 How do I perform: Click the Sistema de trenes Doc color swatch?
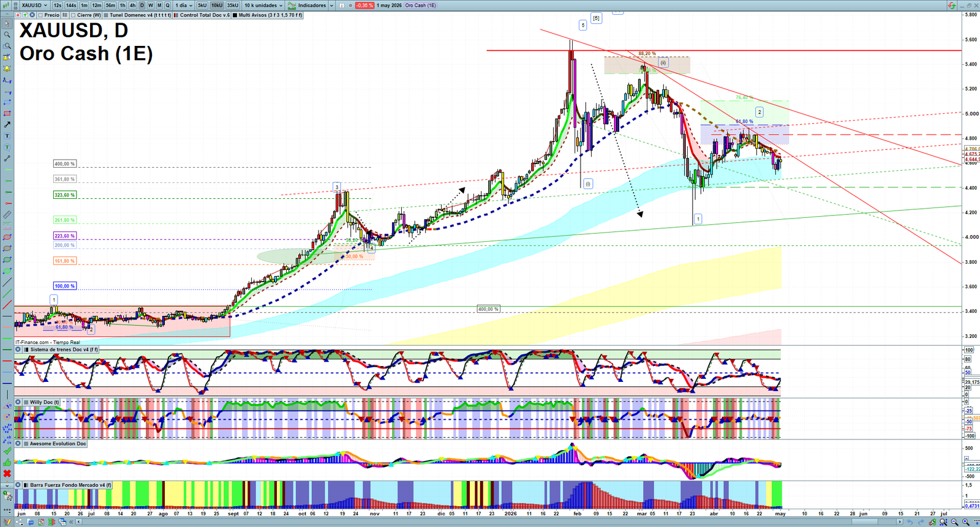[26, 349]
